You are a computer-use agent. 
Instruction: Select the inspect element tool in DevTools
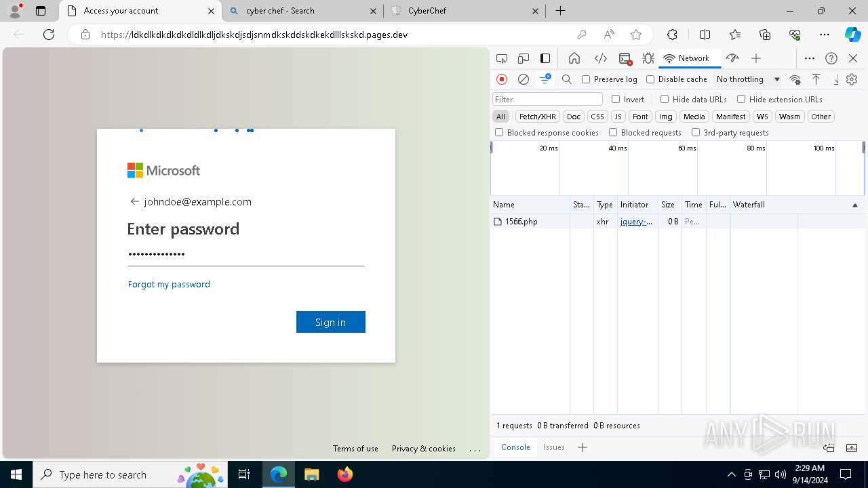click(502, 58)
